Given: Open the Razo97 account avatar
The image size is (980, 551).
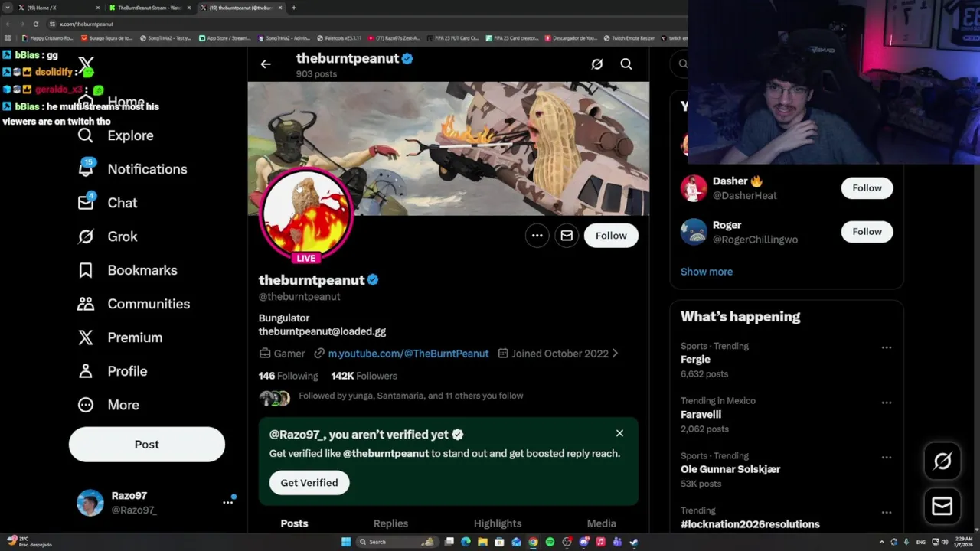Looking at the screenshot, I should pyautogui.click(x=90, y=503).
